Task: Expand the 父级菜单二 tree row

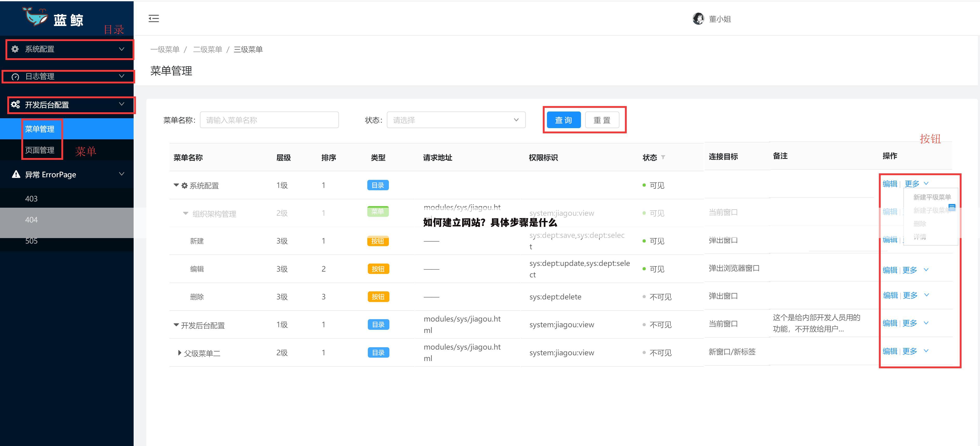Action: coord(179,353)
